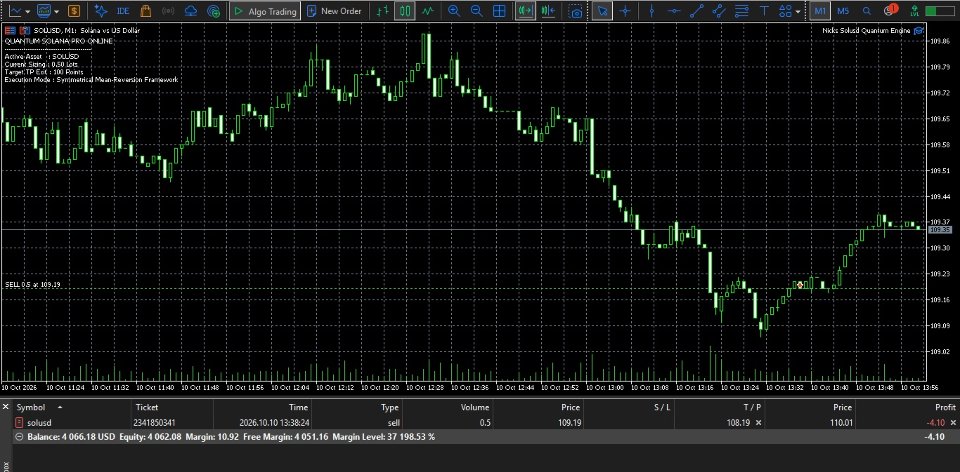Open the profiles monitor icon

tap(44, 11)
